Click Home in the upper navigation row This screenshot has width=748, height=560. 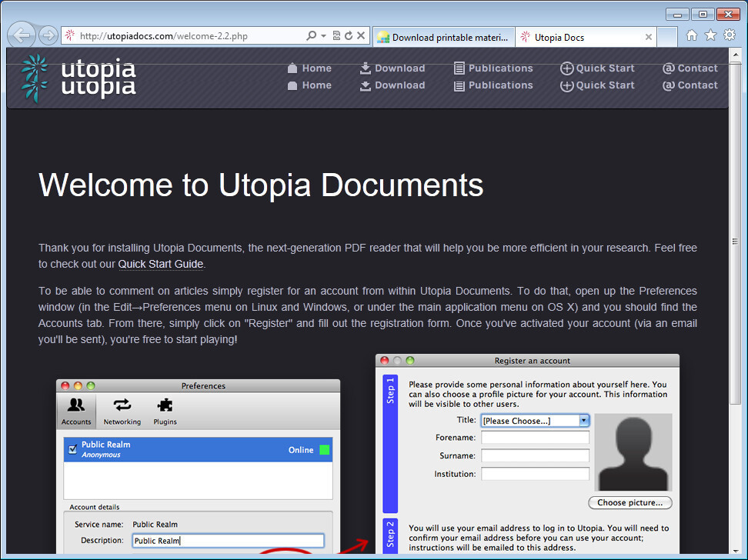click(x=309, y=68)
